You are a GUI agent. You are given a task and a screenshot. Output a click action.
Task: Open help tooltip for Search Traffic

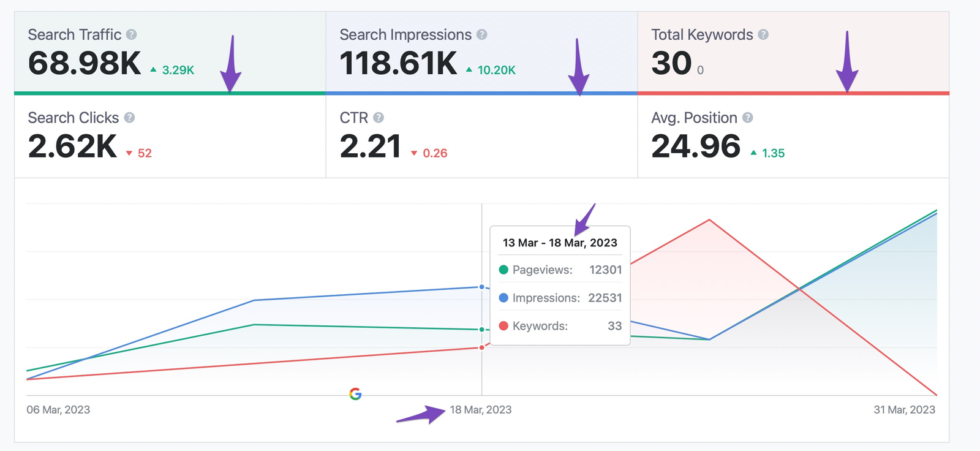132,35
